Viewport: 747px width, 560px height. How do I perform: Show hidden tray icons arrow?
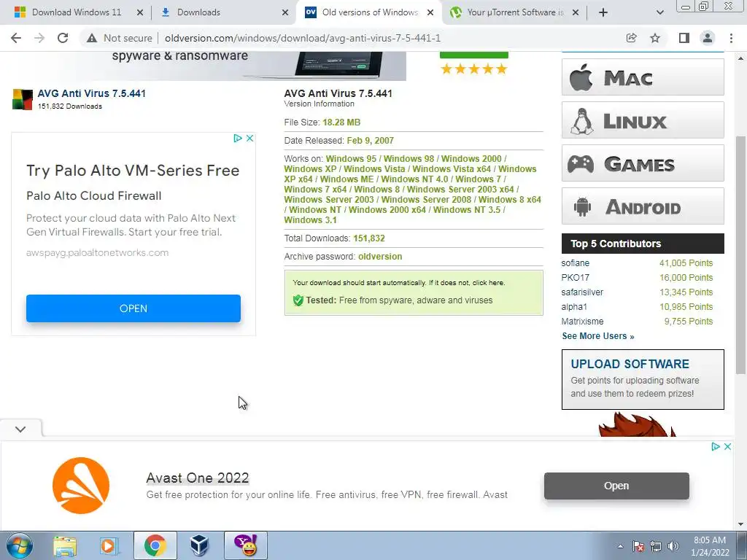pyautogui.click(x=620, y=546)
